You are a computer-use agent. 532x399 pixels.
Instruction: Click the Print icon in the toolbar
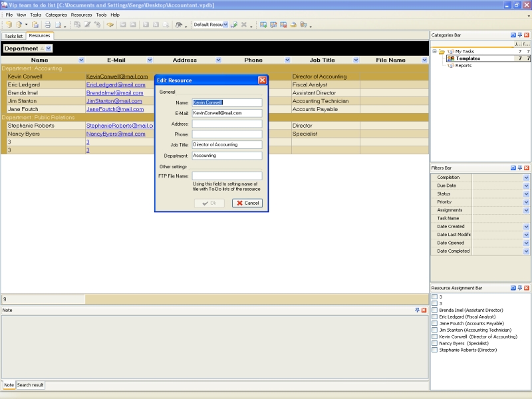click(47, 25)
